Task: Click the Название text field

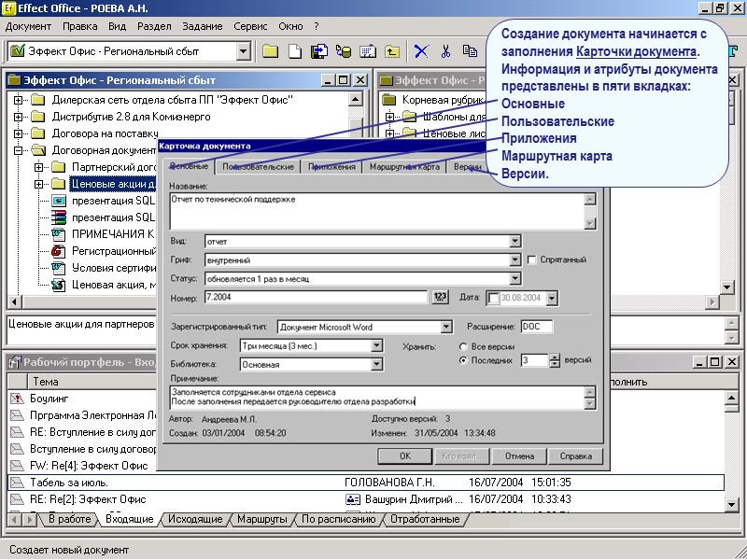Action: [377, 212]
